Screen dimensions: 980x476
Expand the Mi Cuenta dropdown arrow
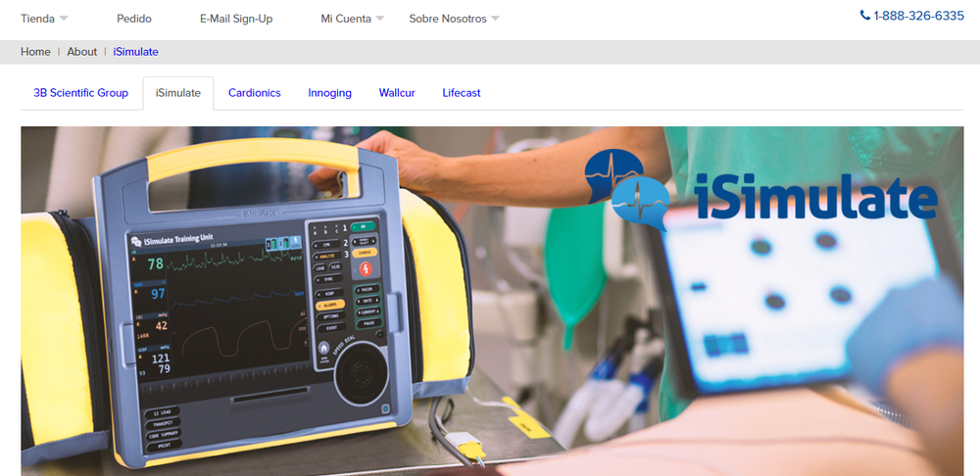coord(380,19)
